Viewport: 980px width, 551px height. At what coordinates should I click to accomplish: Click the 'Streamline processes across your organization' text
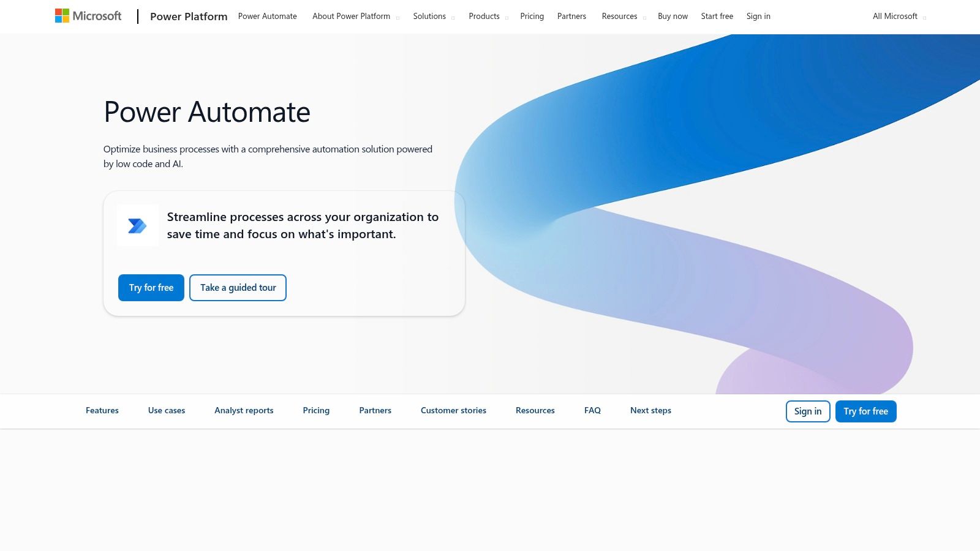coord(303,225)
